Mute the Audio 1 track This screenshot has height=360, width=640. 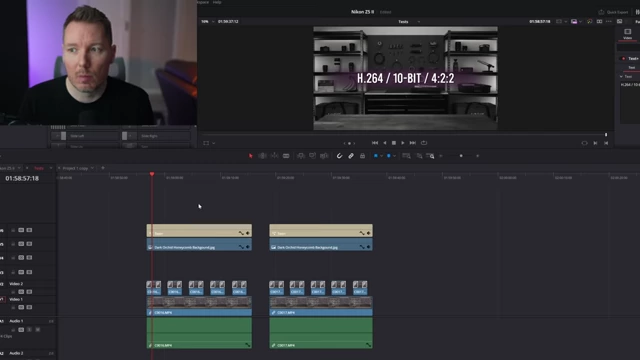tap(38, 329)
